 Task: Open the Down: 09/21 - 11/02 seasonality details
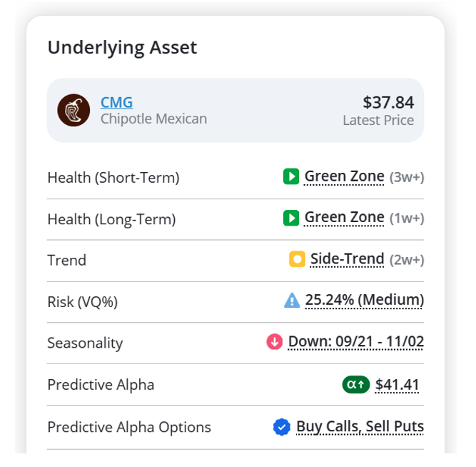(356, 341)
